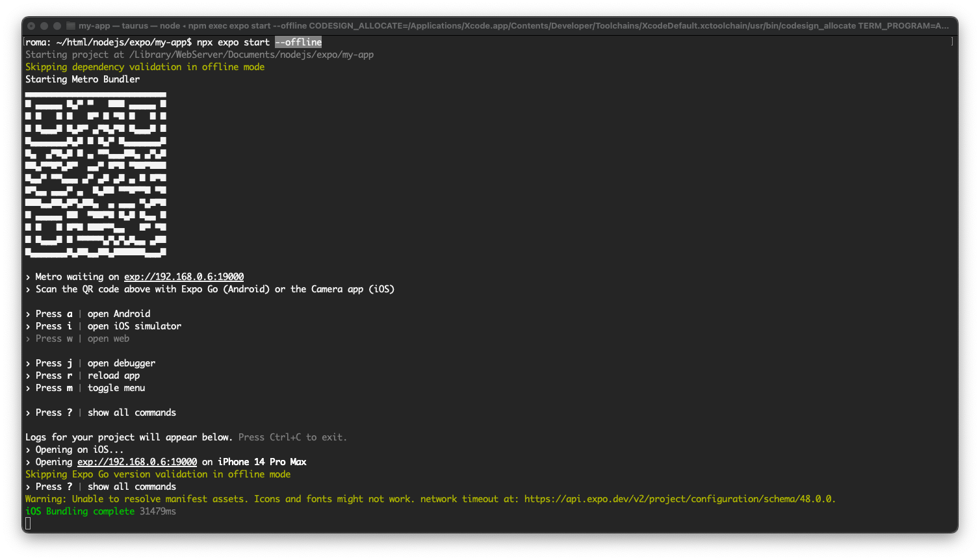Click the 'Starting Metro Bundler' line

click(x=83, y=79)
